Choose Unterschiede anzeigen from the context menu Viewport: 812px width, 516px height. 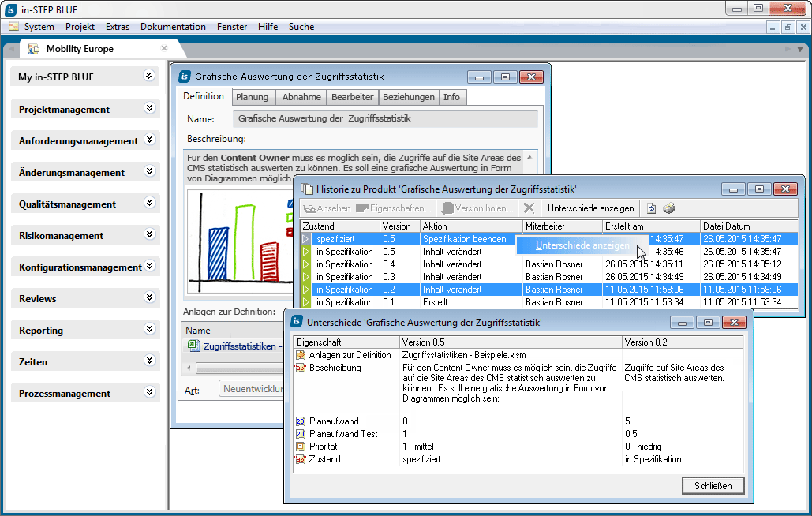pyautogui.click(x=582, y=245)
